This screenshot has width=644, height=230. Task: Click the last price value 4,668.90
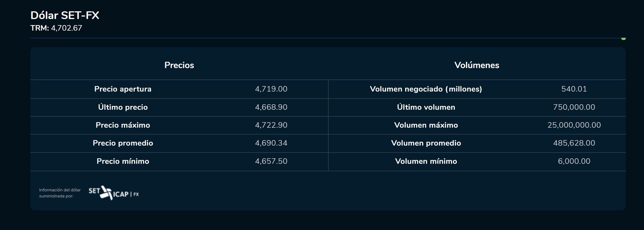coord(271,107)
